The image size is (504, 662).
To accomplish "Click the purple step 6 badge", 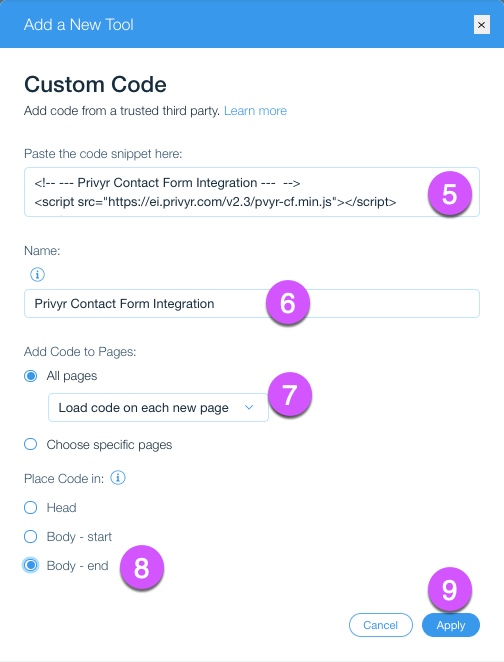I will pos(288,303).
